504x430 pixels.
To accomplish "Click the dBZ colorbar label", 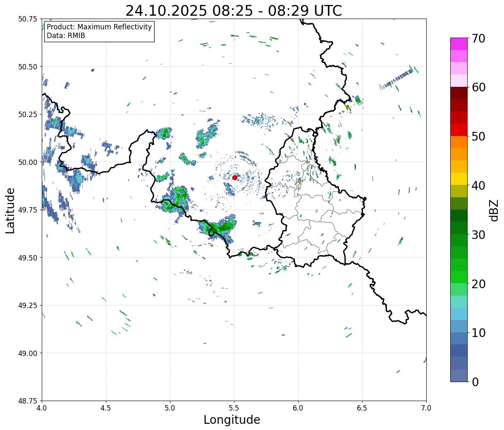I will 494,210.
